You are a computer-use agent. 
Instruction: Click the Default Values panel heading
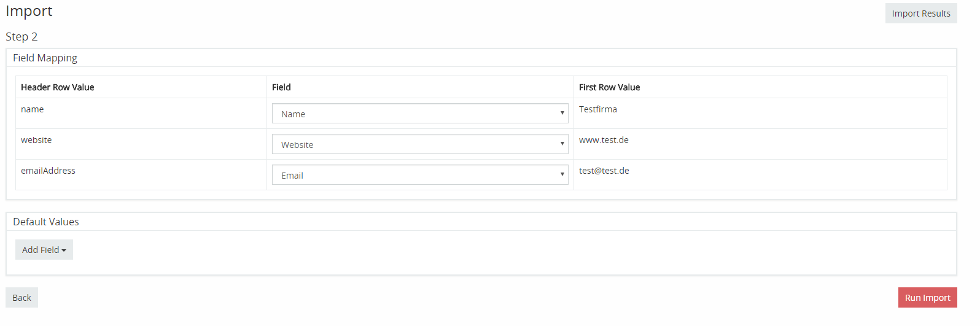[x=46, y=222]
